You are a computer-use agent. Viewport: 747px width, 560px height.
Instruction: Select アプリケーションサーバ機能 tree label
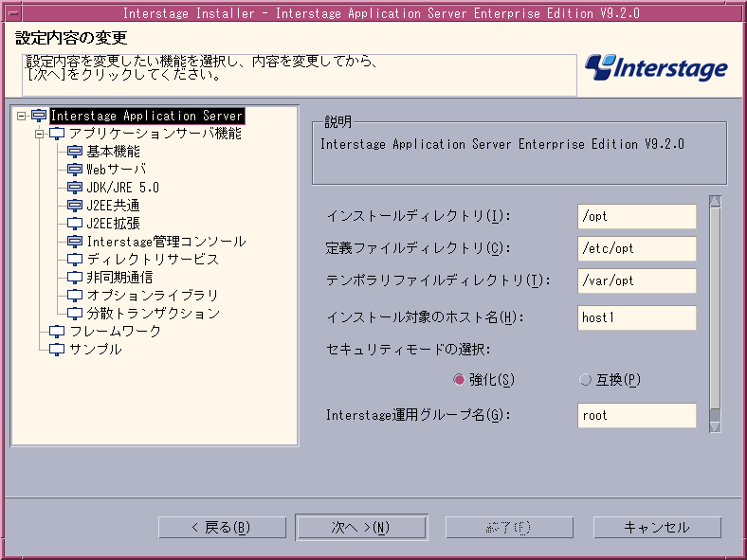(155, 134)
